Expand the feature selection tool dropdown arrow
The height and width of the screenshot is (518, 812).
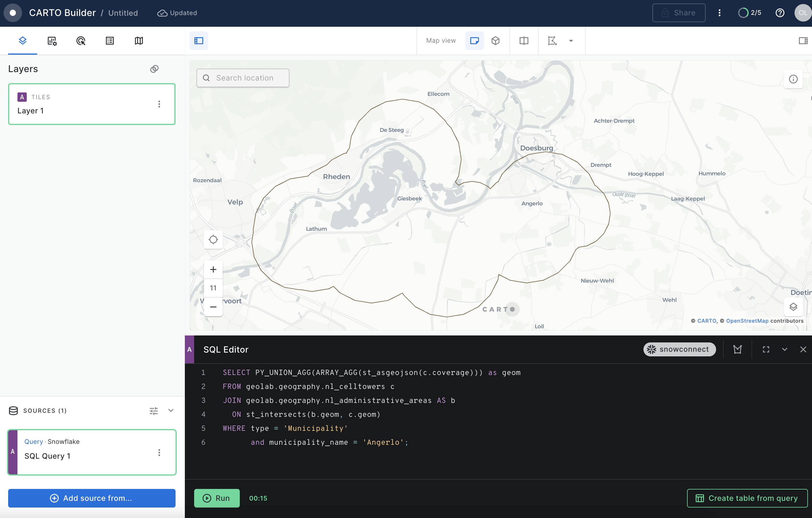[571, 41]
